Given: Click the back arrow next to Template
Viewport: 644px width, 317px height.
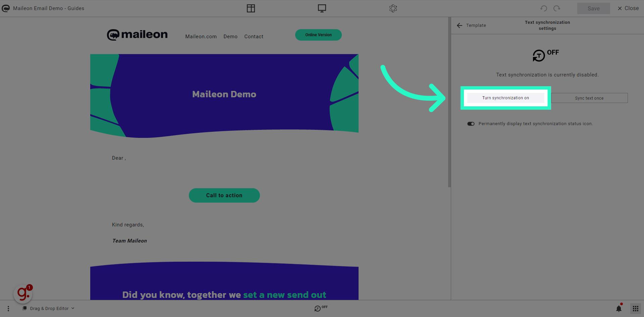Looking at the screenshot, I should coord(460,25).
